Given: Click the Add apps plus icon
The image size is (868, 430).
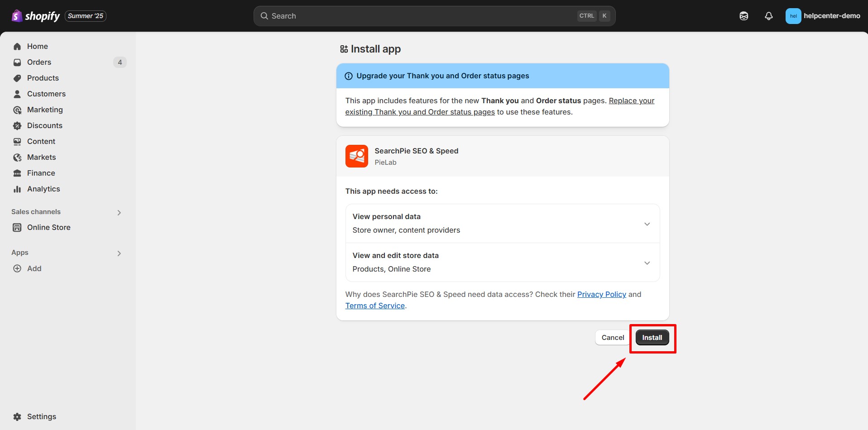Looking at the screenshot, I should pyautogui.click(x=17, y=268).
